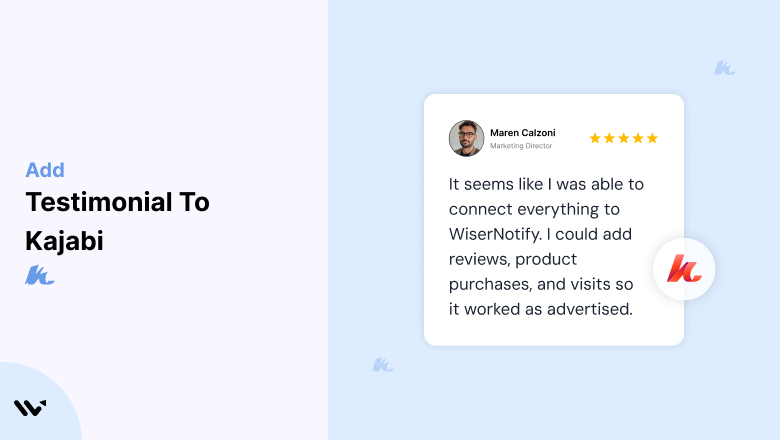Click the line 'it worked as advertised.'
The image size is (780, 440).
tap(541, 309)
